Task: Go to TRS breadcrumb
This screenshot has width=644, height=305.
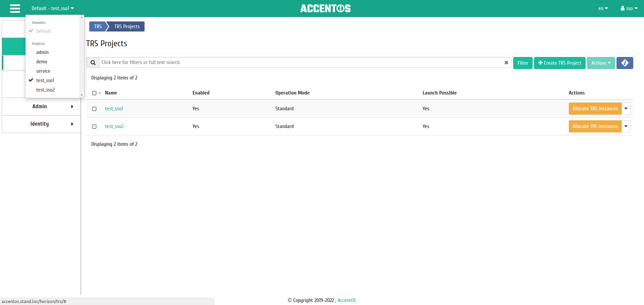Action: [98, 26]
